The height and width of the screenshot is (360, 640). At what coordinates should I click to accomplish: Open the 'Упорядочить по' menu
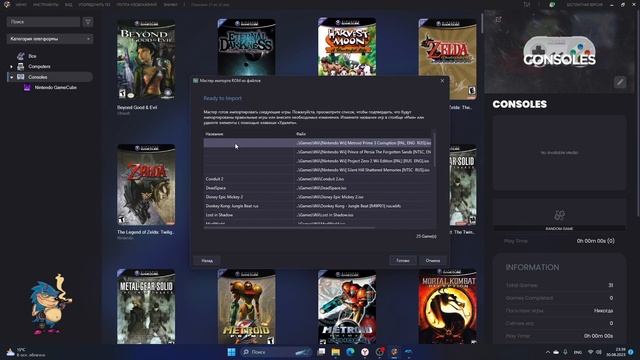(x=94, y=4)
